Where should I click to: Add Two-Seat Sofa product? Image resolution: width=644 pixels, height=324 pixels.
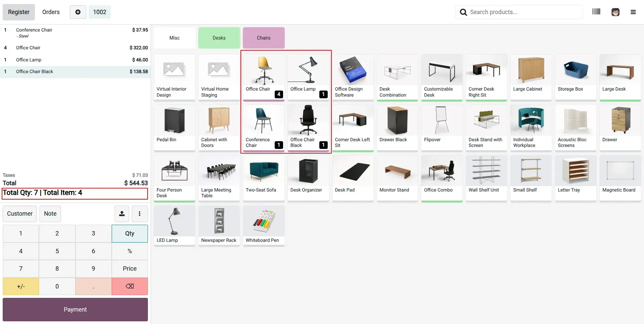tap(264, 178)
